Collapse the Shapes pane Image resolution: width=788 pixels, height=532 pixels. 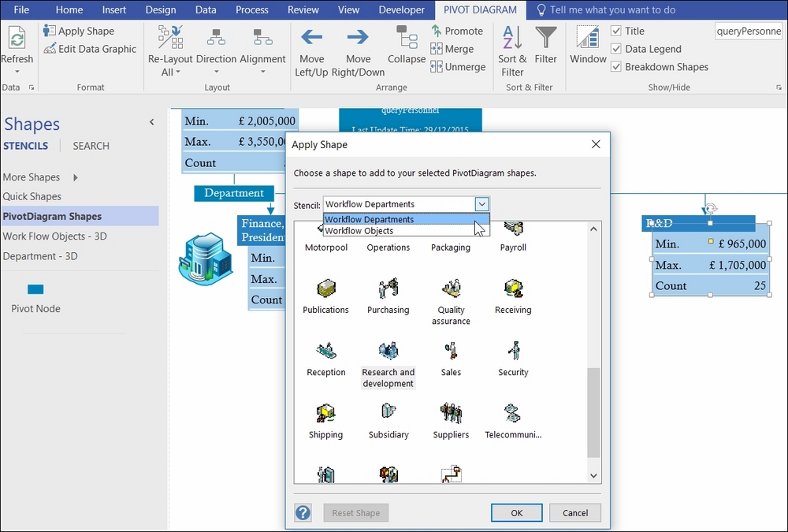pyautogui.click(x=152, y=122)
